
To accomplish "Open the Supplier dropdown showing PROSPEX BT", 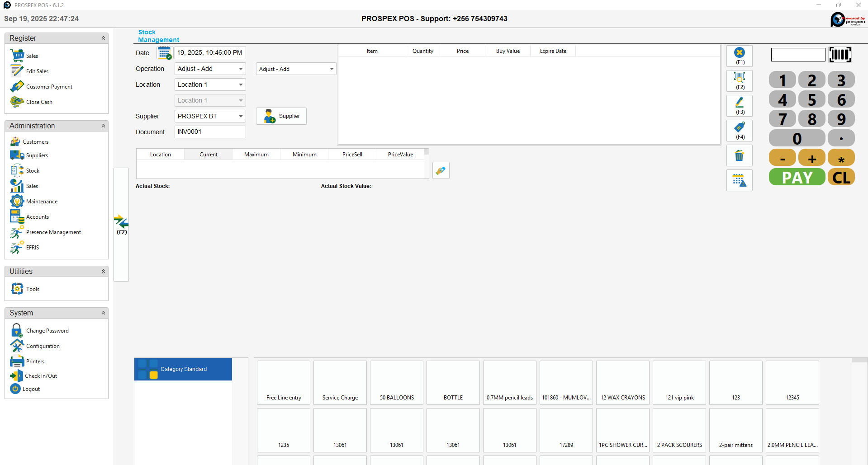I will (210, 116).
